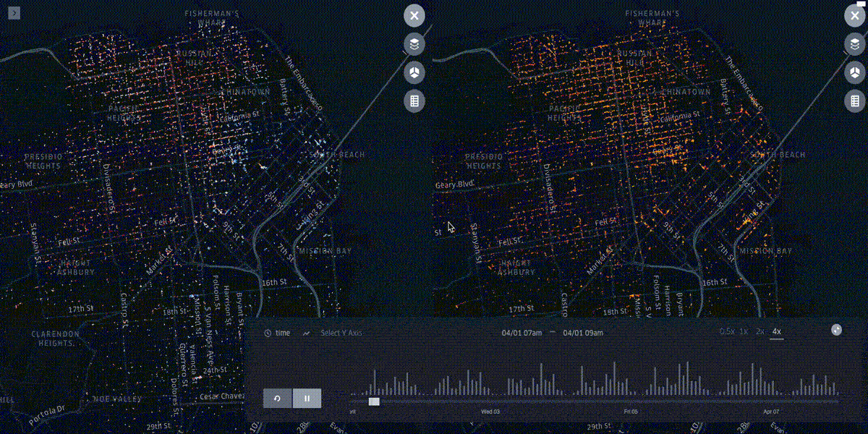The image size is (868, 434).
Task: Click FISHERMAN'S WHARF label on right map
Action: click(x=652, y=18)
